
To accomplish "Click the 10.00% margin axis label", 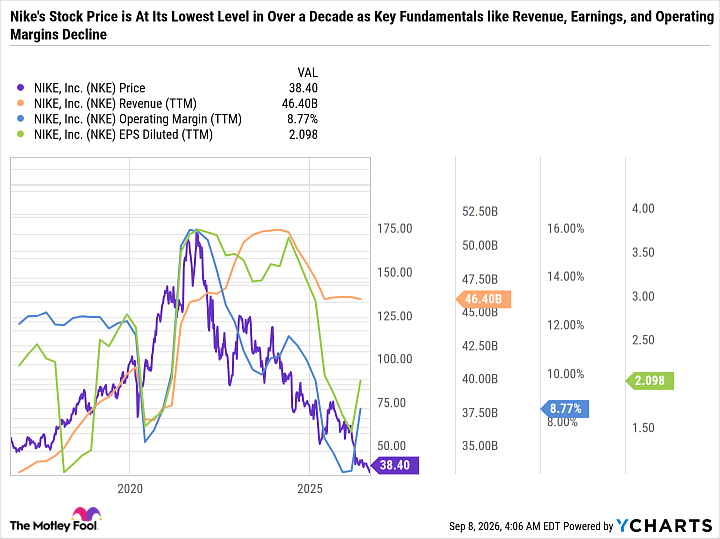I will (x=565, y=374).
